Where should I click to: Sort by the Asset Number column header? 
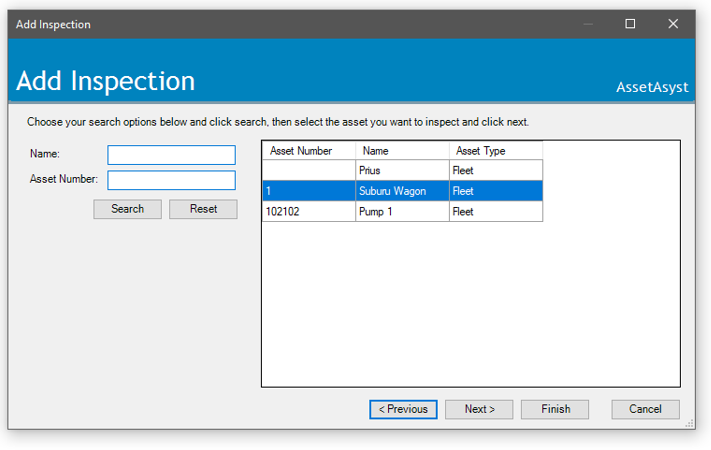coord(308,151)
